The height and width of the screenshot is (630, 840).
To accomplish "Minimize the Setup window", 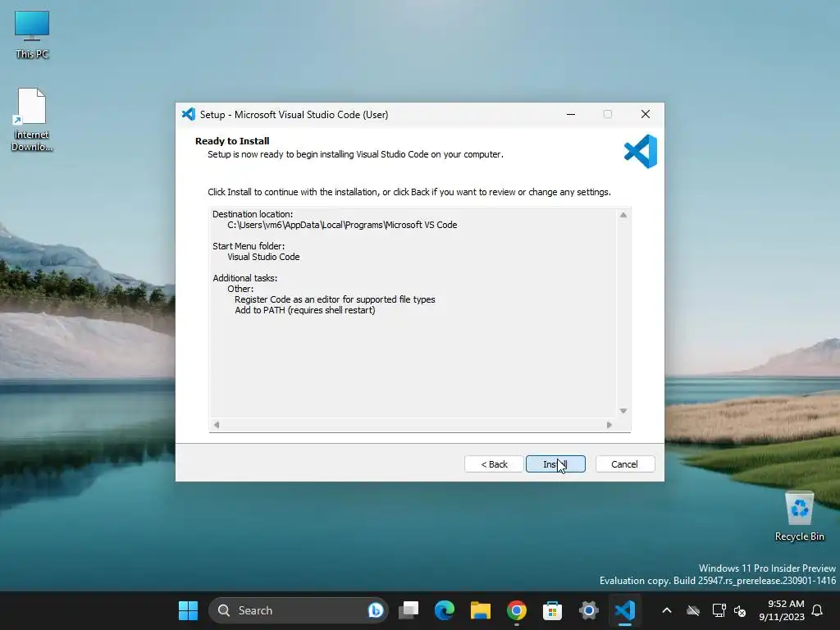I will (x=571, y=114).
